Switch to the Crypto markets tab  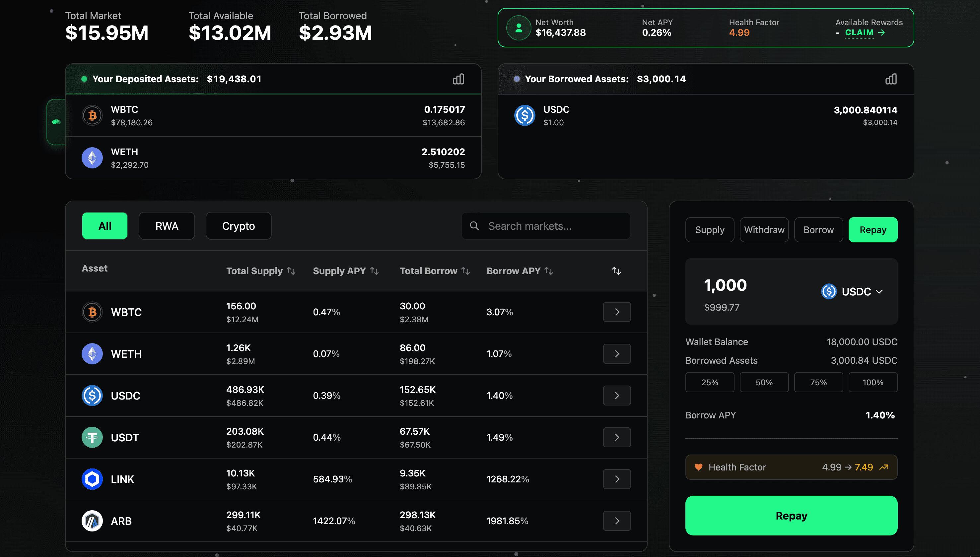238,226
